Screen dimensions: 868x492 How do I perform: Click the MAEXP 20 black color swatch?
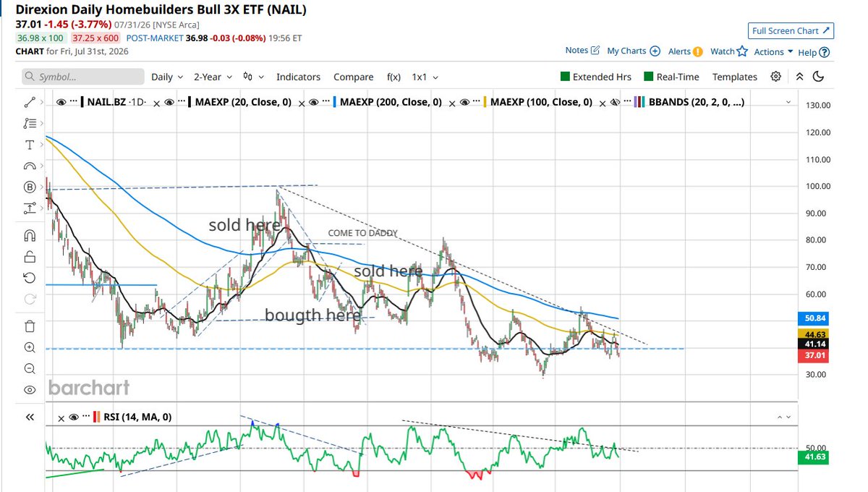pos(190,103)
